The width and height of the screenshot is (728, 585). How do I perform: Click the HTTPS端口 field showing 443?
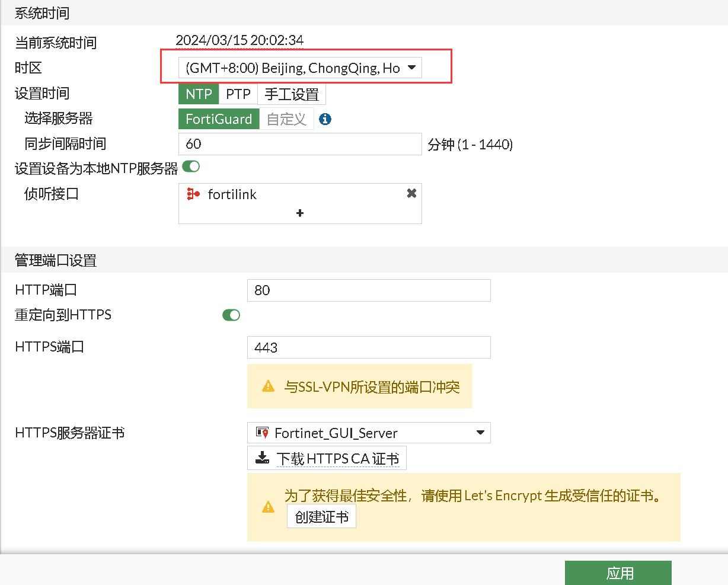(x=369, y=347)
